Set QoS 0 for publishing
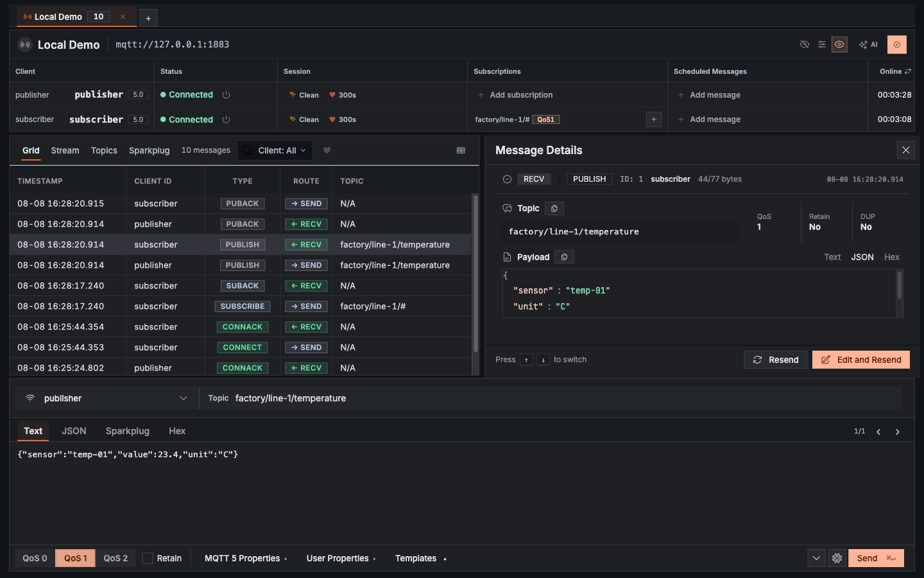924x578 pixels. 35,558
